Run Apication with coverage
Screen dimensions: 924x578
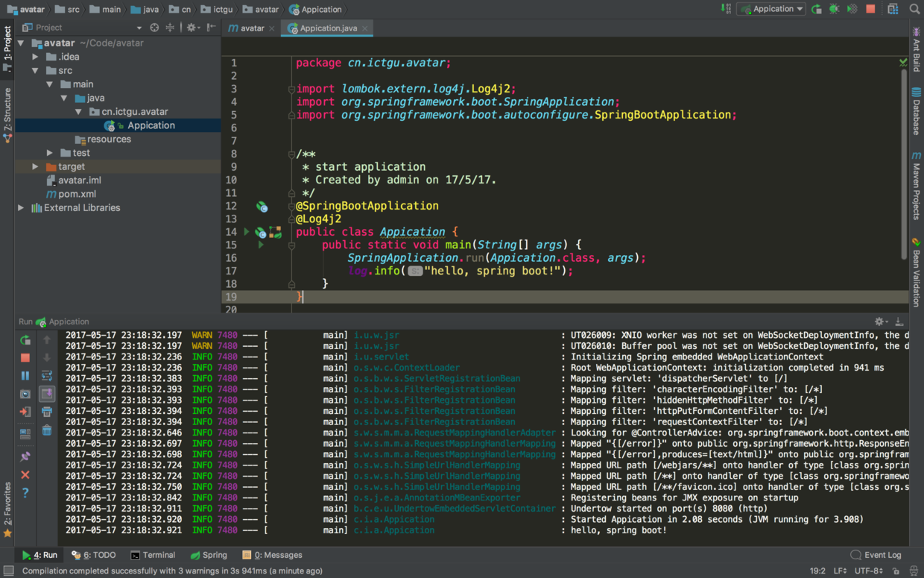click(x=851, y=9)
